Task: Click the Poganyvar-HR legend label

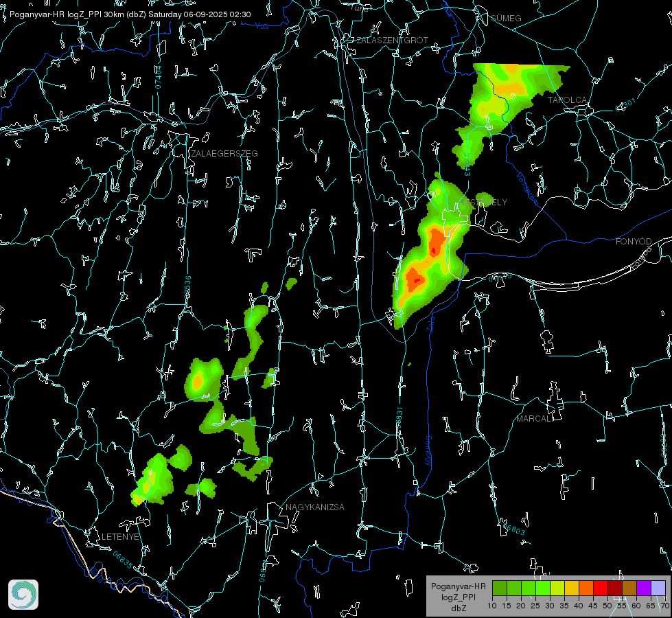Action: point(458,586)
